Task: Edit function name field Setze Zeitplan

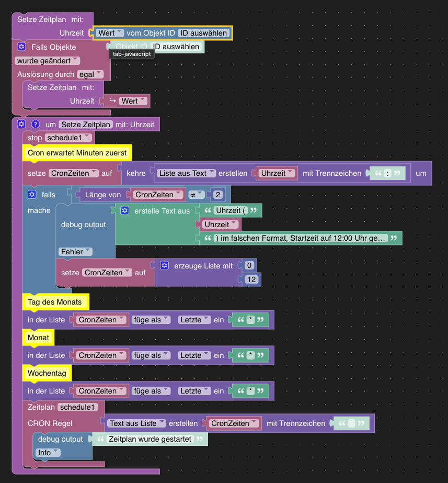Action: pyautogui.click(x=86, y=125)
